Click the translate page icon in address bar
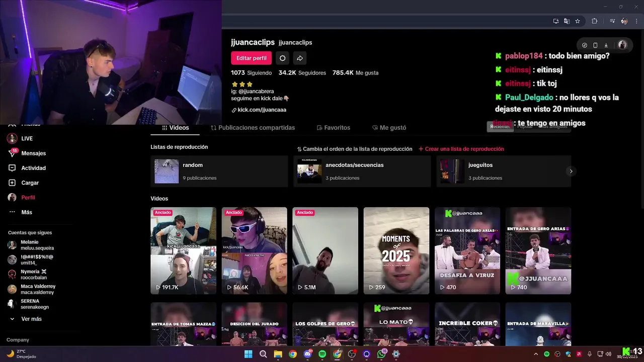Image resolution: width=644 pixels, height=362 pixels. click(567, 21)
